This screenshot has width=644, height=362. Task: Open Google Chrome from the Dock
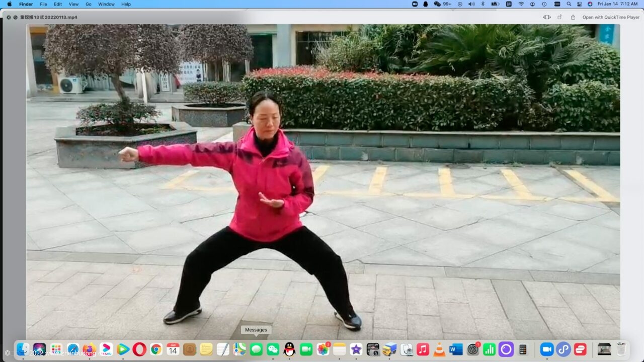pos(156,349)
